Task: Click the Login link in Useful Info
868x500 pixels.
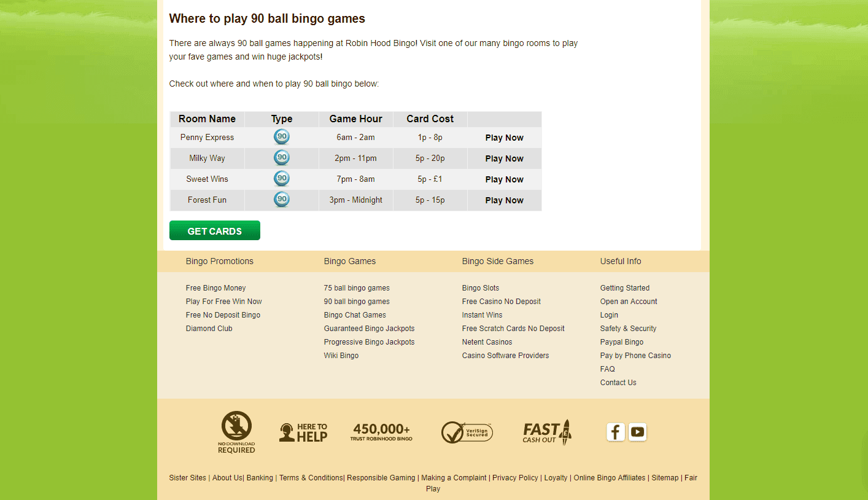Action: click(610, 315)
